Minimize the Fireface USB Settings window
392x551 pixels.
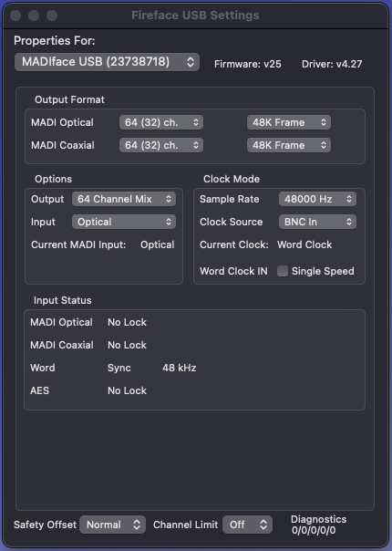pyautogui.click(x=34, y=16)
